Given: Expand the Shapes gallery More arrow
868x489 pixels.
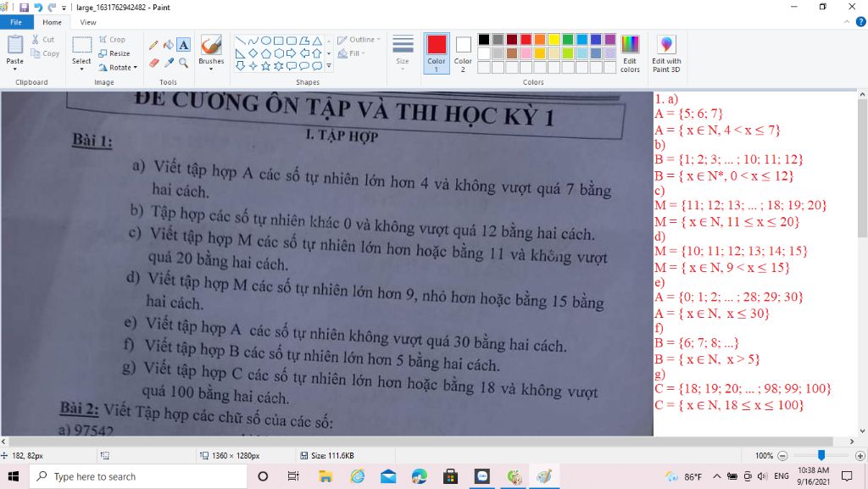Looking at the screenshot, I should point(329,66).
